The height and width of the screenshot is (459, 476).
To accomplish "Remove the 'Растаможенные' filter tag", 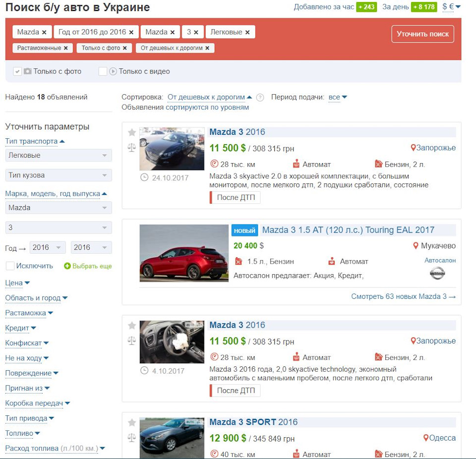I will coord(65,48).
